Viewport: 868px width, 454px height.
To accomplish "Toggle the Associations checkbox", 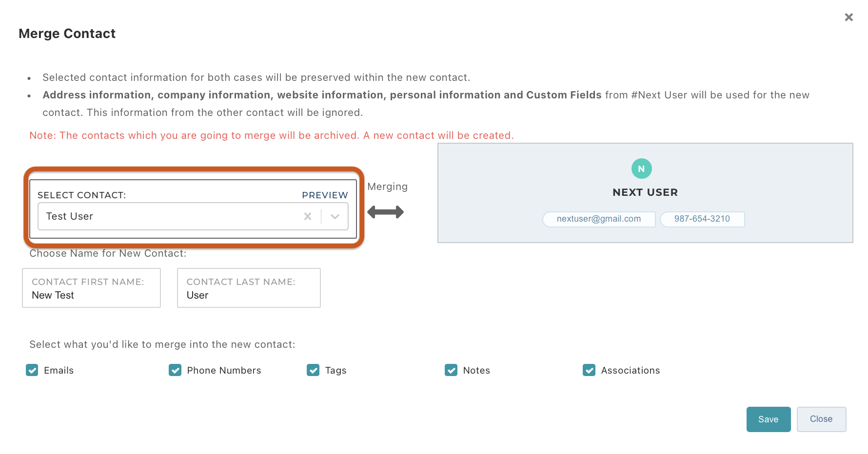I will pos(589,370).
